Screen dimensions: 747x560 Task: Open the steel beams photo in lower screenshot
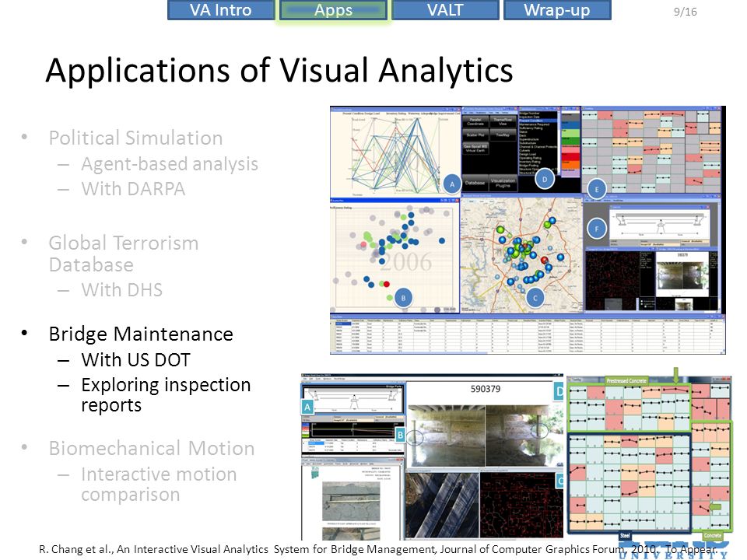(442, 506)
